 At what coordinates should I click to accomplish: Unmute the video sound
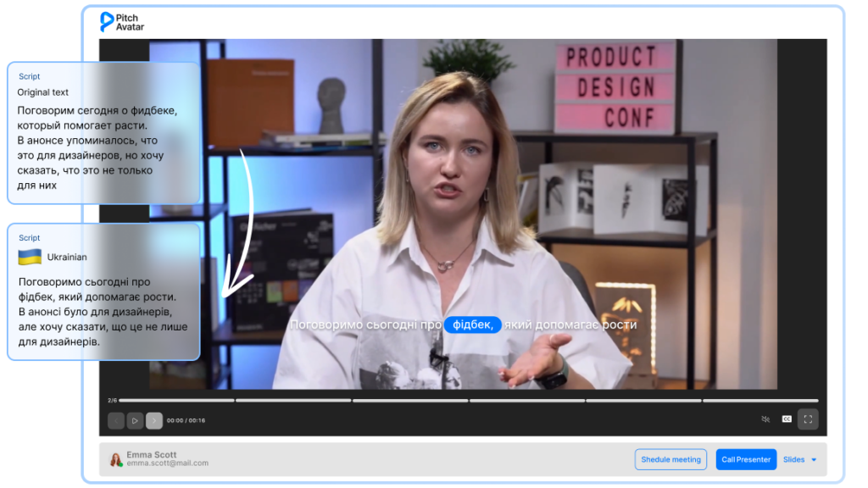click(x=765, y=419)
